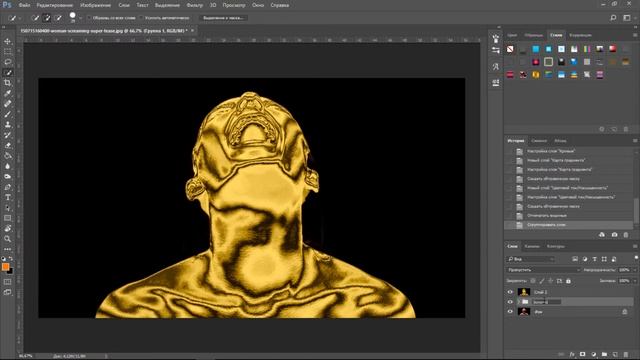The image size is (640, 360).
Task: Click the 'New selection' mode icon
Action: coord(35,18)
